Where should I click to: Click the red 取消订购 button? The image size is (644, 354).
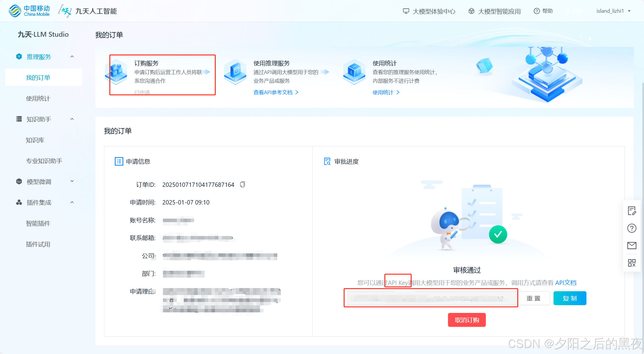pos(467,320)
